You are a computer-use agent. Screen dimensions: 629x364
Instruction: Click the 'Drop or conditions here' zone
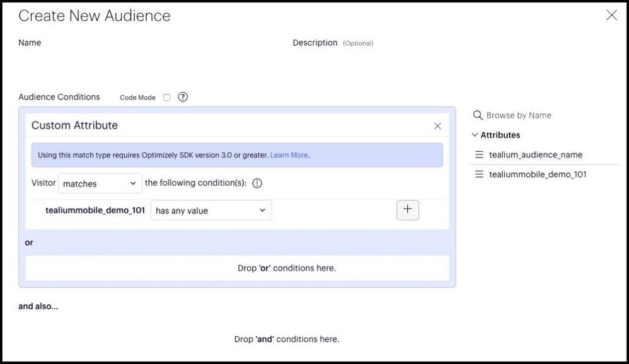(237, 268)
